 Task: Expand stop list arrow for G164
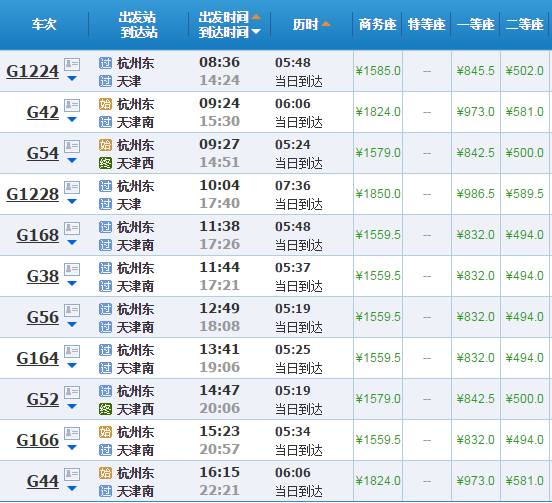click(x=72, y=365)
